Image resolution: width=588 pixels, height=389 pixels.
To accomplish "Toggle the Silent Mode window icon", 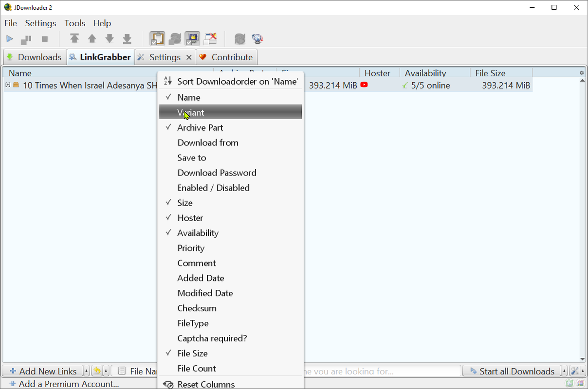I will [x=210, y=38].
